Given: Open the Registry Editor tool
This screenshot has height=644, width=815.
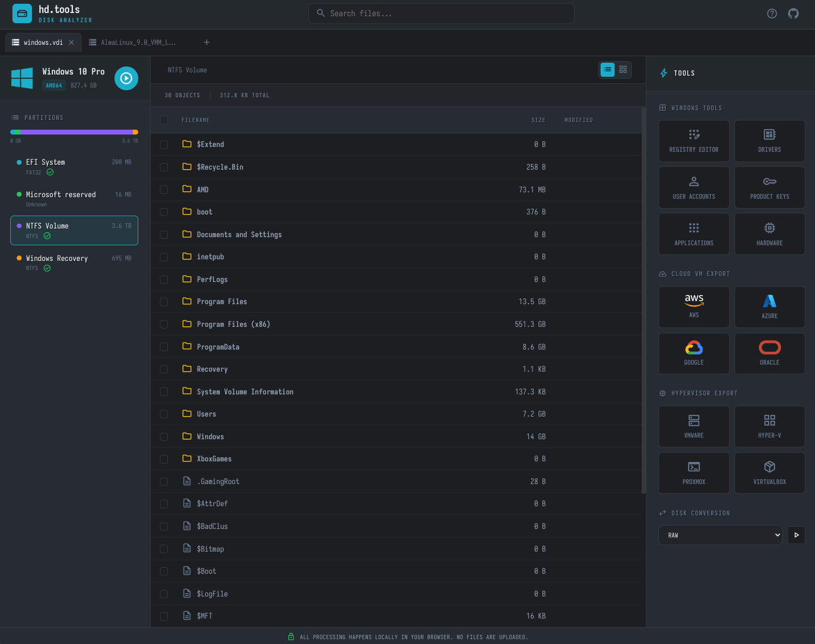Looking at the screenshot, I should 693,140.
